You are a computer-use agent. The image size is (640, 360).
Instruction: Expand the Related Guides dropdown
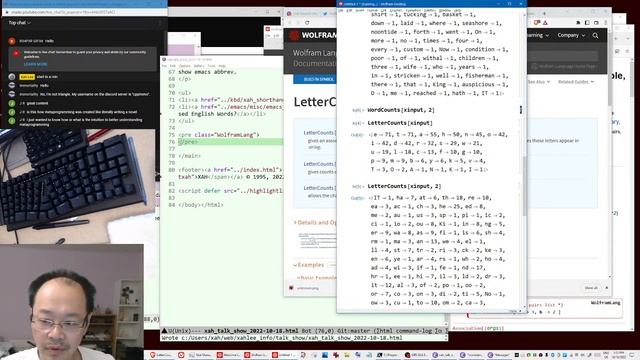pos(576,82)
